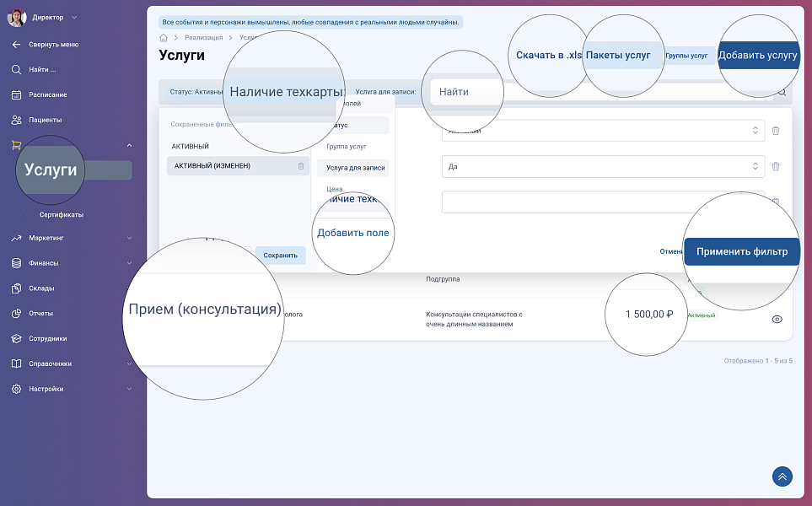Viewport: 812px width, 506px height.
Task: Click the breadcrumb home icon
Action: pos(164,38)
